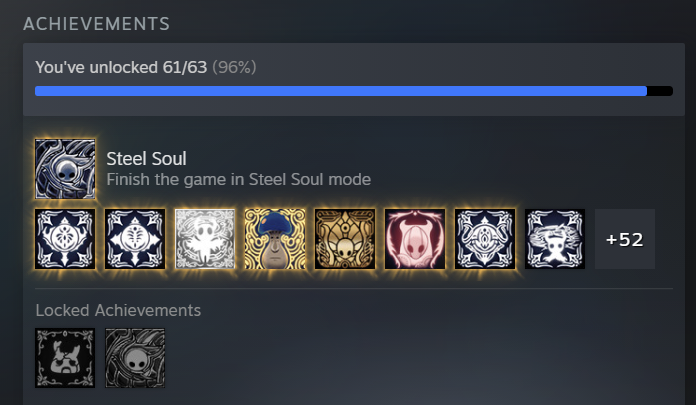Click the blue mushroom character achievement icon
Screen dimensions: 696x405
[x=275, y=239]
